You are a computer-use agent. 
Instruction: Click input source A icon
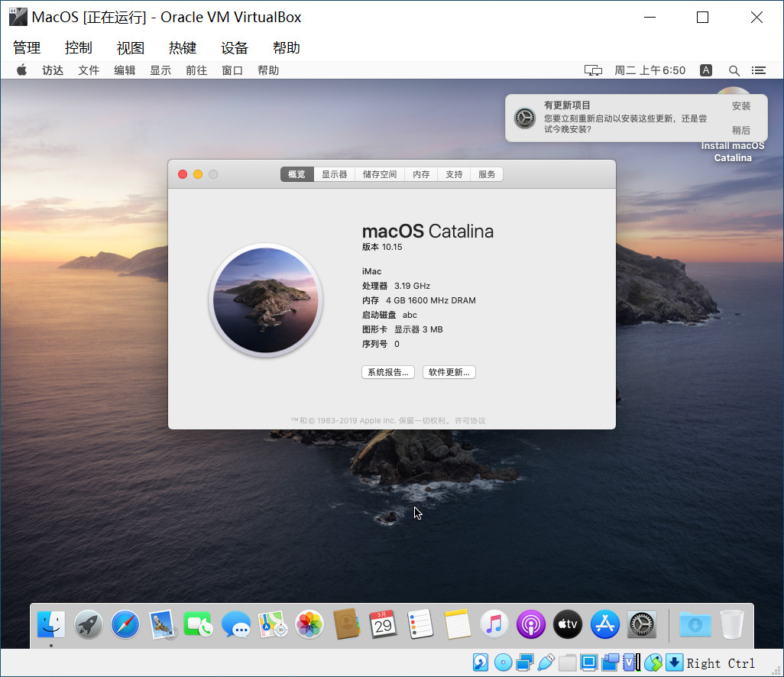[706, 70]
